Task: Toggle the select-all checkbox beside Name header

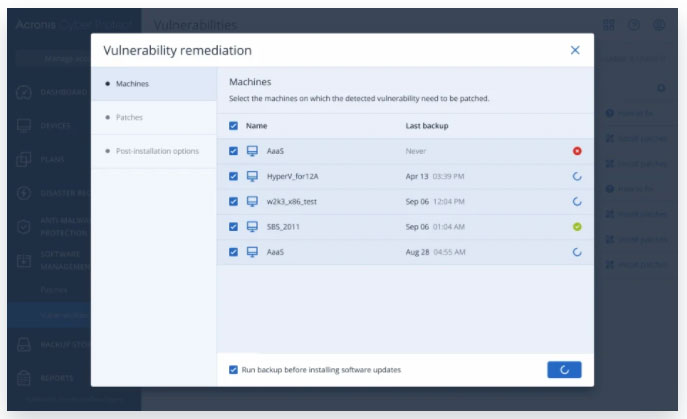Action: 234,126
